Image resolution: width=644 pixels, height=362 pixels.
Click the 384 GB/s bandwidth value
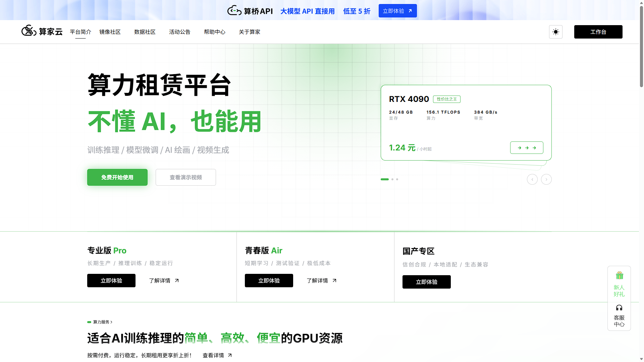pos(486,112)
